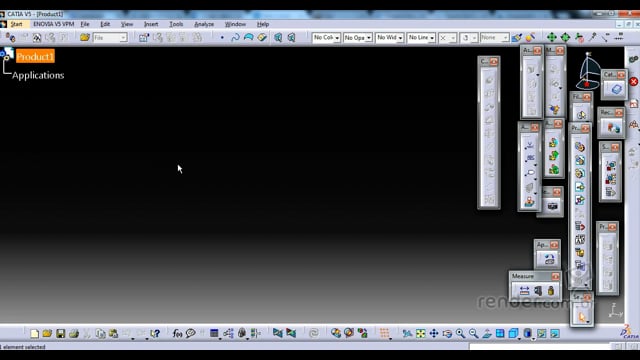The image size is (640, 360).
Task: Click the Fly Mode icon
Action: (x=407, y=333)
